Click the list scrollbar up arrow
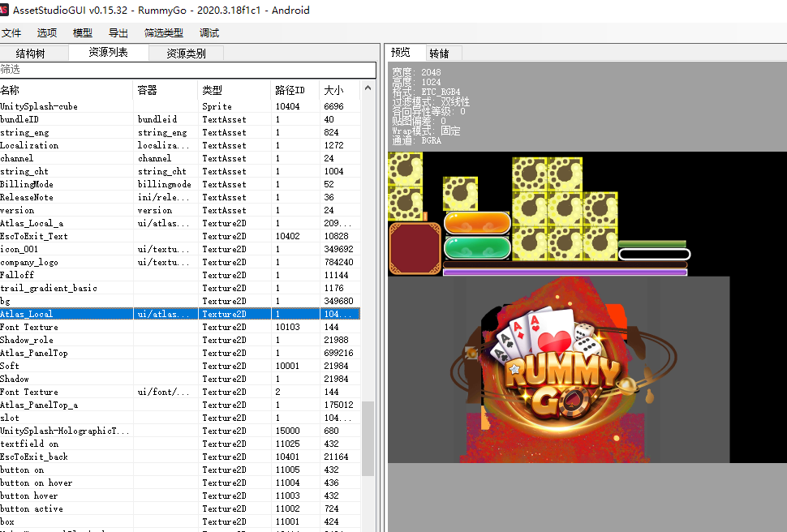The width and height of the screenshot is (787, 532). point(368,88)
